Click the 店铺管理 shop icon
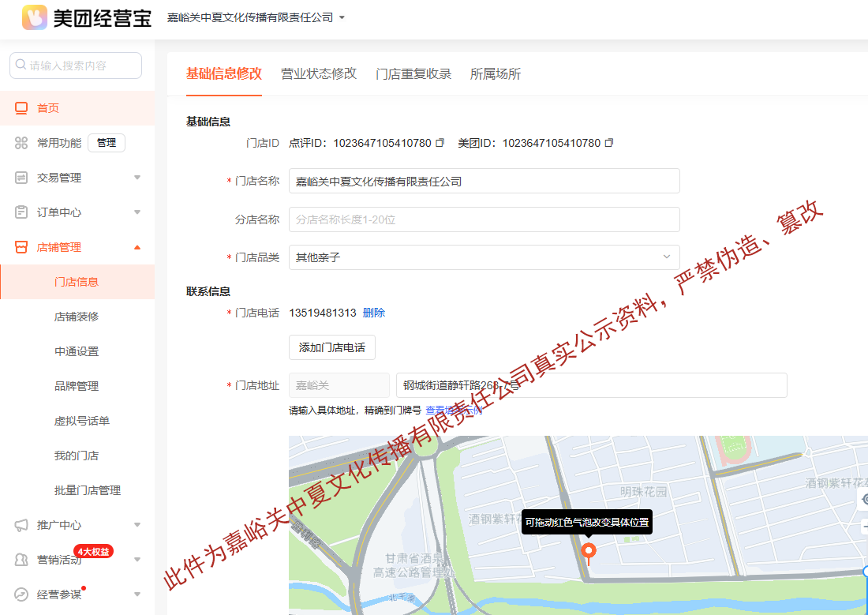 (21, 247)
